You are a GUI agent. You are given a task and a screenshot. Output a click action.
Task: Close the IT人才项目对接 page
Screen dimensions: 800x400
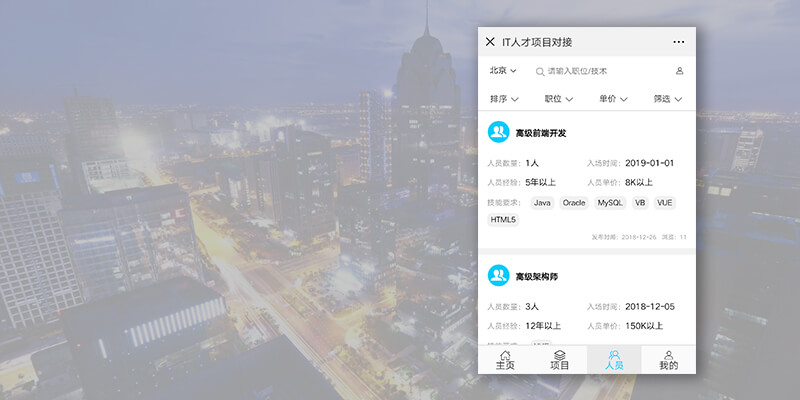point(490,42)
